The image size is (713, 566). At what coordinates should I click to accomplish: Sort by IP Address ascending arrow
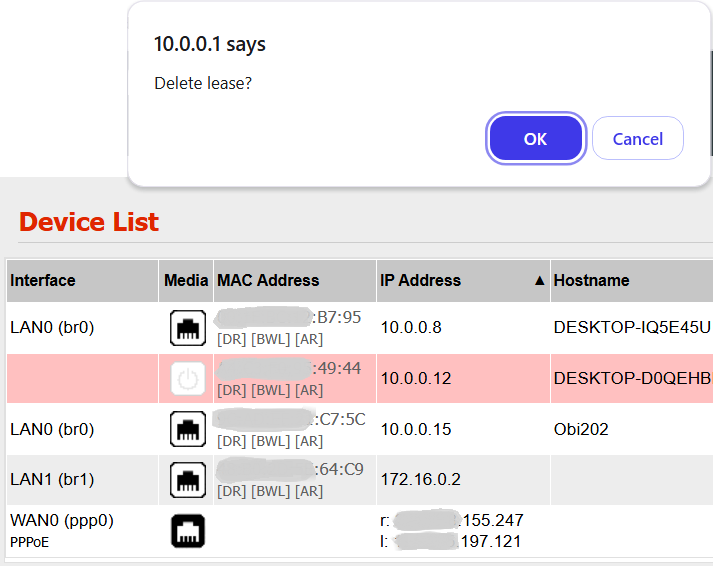(x=539, y=280)
